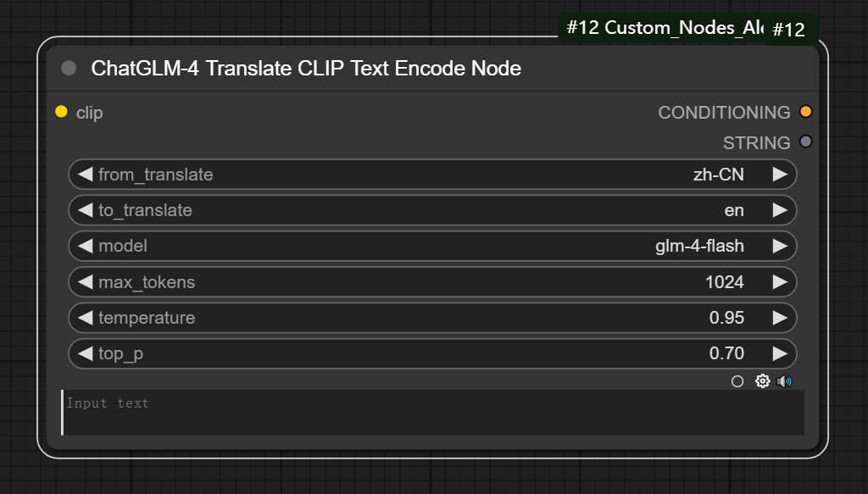The width and height of the screenshot is (868, 494).
Task: Click the Custom_Nodes badge label above node
Action: [661, 27]
